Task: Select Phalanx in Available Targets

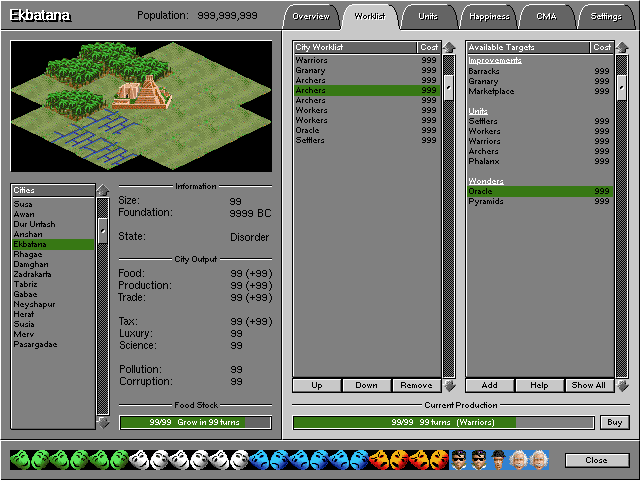Action: click(x=540, y=161)
